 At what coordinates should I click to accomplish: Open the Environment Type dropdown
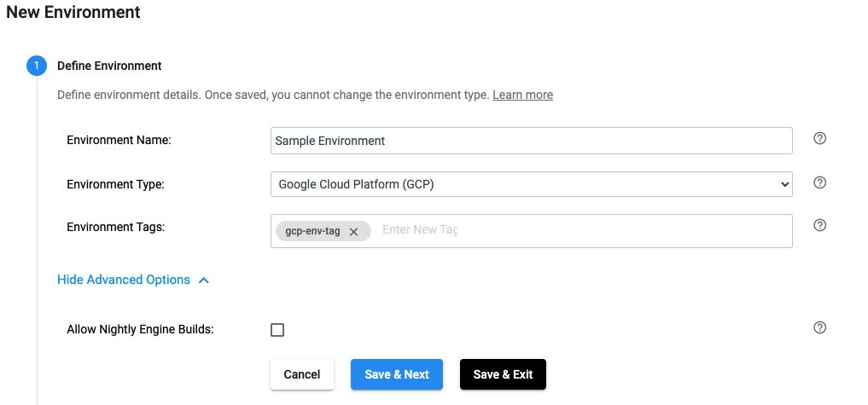(x=531, y=183)
